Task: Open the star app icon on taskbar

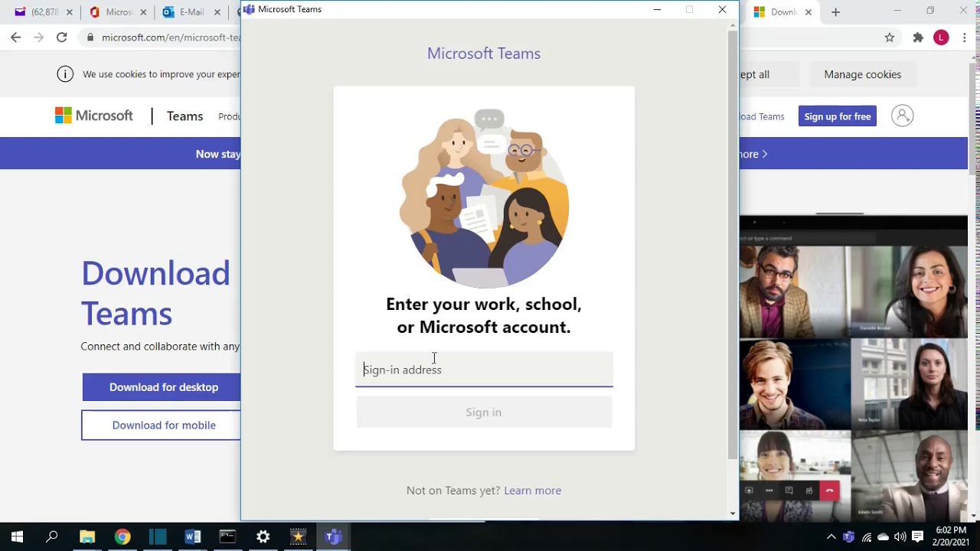Action: click(x=298, y=537)
